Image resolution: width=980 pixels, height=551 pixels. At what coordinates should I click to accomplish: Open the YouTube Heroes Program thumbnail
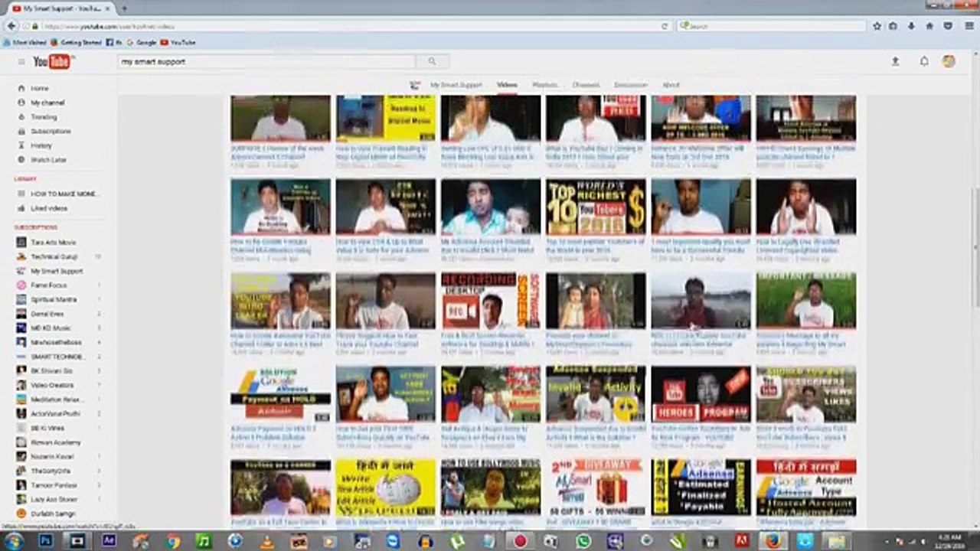pyautogui.click(x=701, y=394)
